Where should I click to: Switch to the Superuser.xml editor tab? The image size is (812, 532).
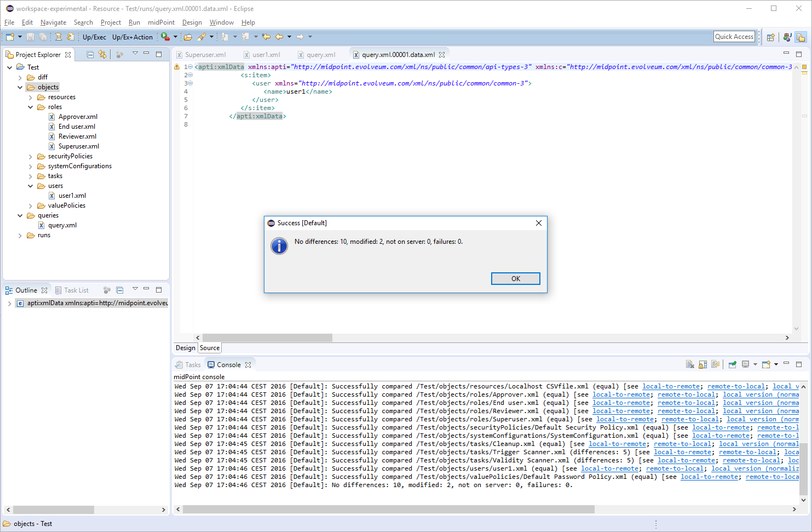click(x=205, y=55)
